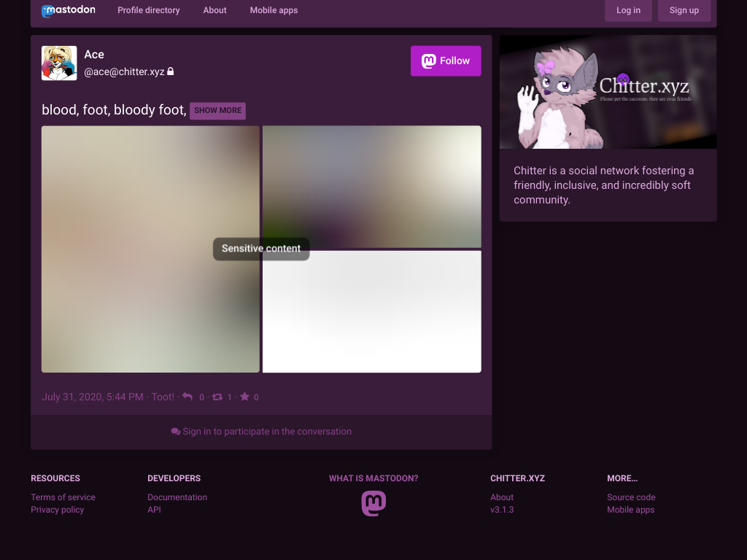Click the Log in button
This screenshot has height=560, width=747.
(x=628, y=10)
